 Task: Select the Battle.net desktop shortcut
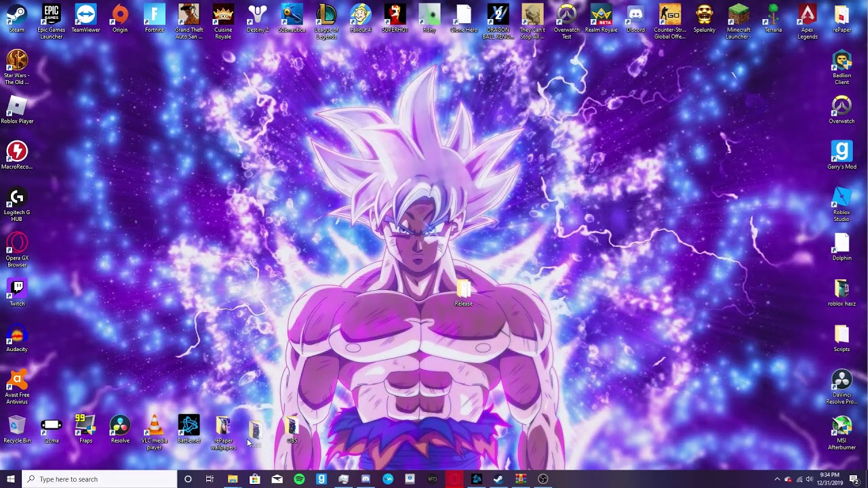pyautogui.click(x=189, y=429)
